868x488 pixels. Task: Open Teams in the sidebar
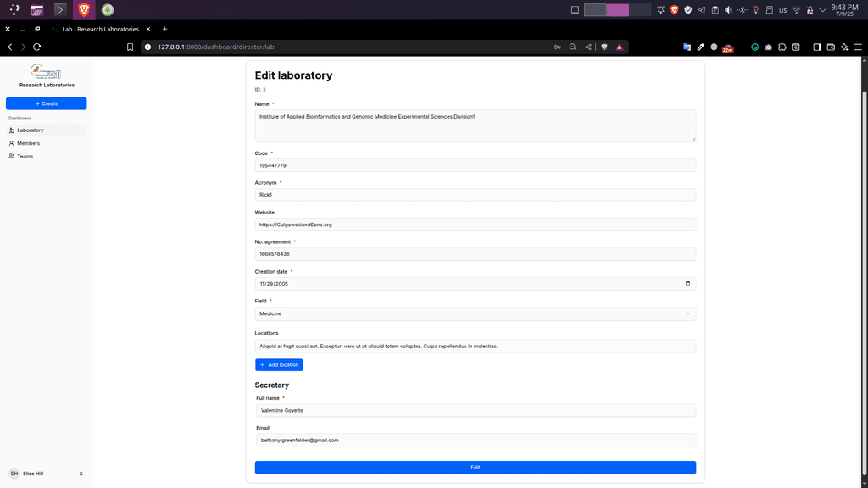coord(47,157)
